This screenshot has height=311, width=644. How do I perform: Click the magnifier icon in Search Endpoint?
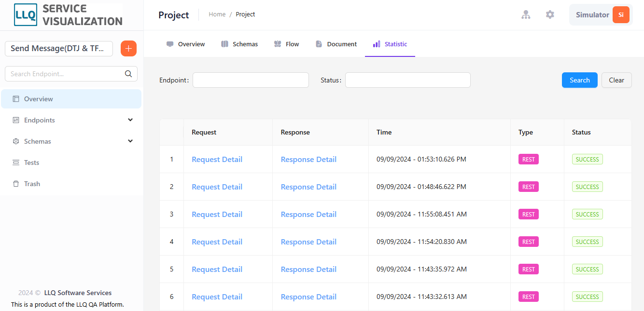[128, 74]
